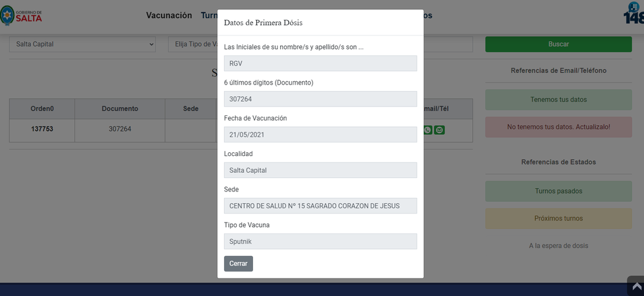Screen dimensions: 644x296
Task: Click order number 137753 in table
Action: click(x=43, y=129)
